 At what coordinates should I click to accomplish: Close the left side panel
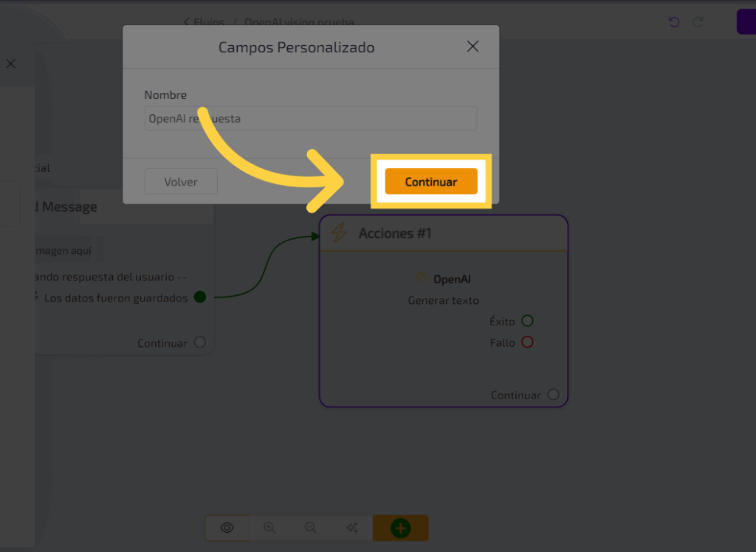click(x=10, y=64)
